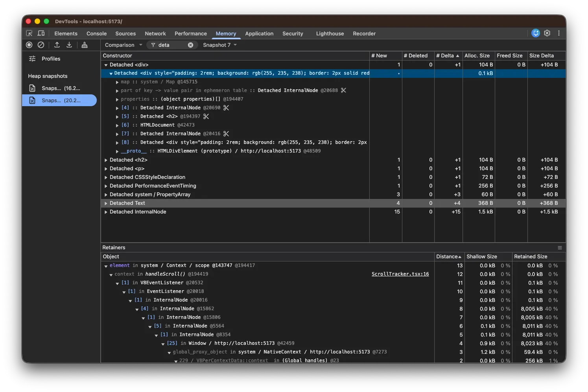The image size is (588, 392).
Task: Open the blue AI assistance panel icon
Action: [536, 33]
